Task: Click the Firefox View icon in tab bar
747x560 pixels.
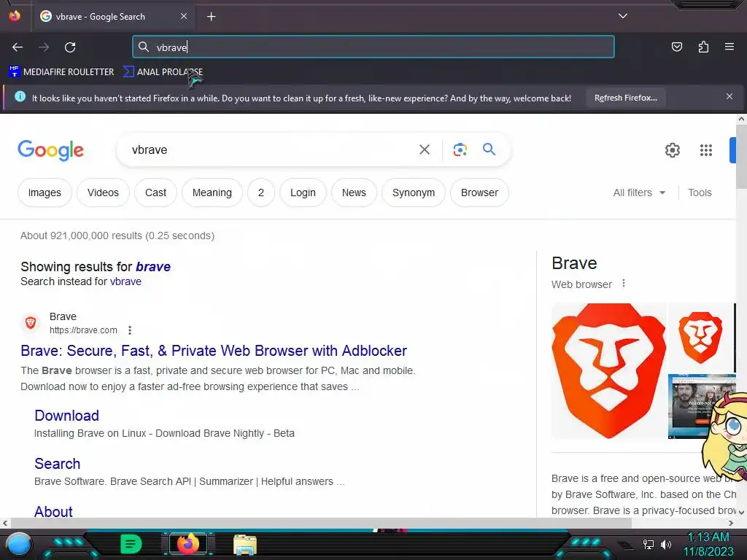Action: point(15,16)
